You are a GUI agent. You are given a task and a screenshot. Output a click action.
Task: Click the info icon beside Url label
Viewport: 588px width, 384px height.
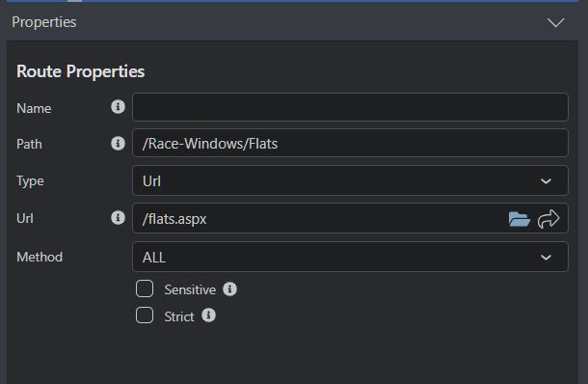tap(118, 217)
